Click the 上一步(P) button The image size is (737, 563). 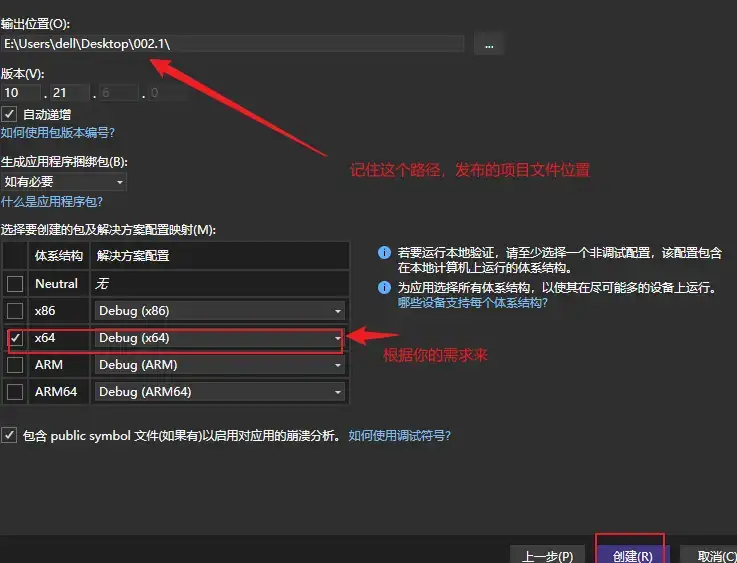[548, 555]
